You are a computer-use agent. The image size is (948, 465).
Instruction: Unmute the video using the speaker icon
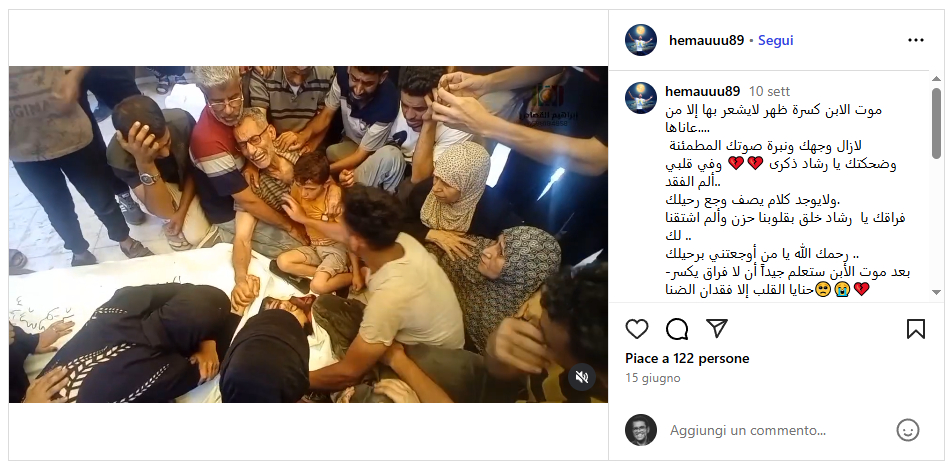click(x=582, y=378)
